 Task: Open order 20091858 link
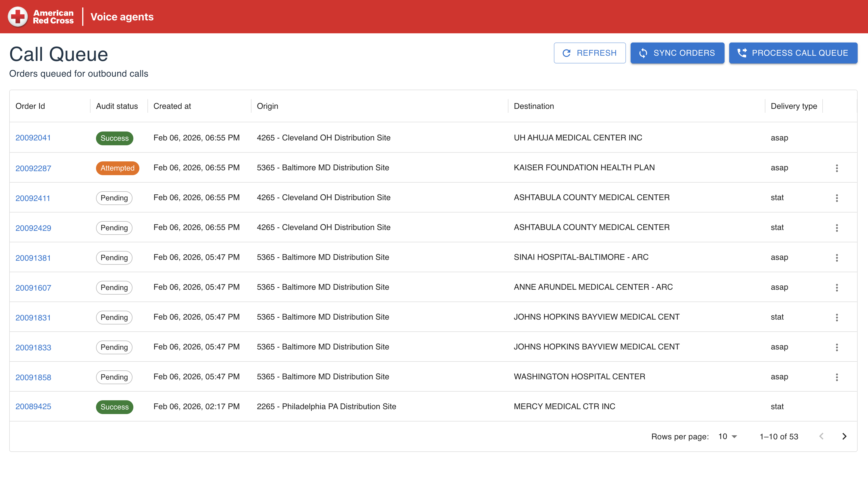pyautogui.click(x=33, y=377)
